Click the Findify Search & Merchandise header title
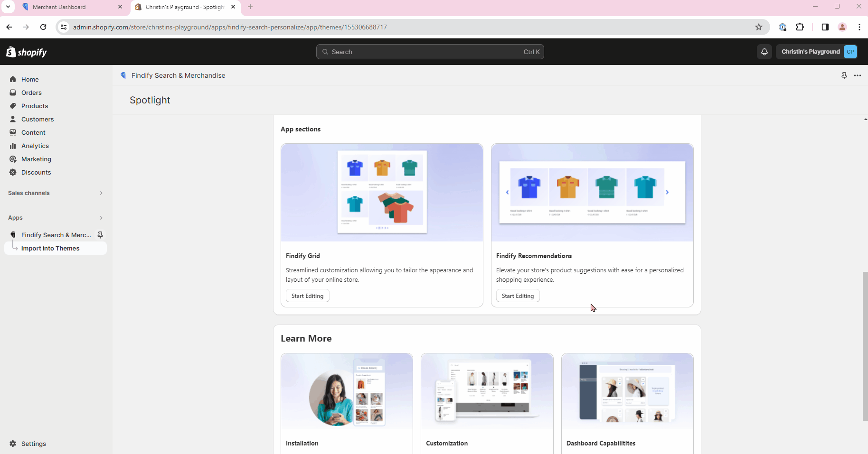Image resolution: width=868 pixels, height=454 pixels. (x=179, y=75)
